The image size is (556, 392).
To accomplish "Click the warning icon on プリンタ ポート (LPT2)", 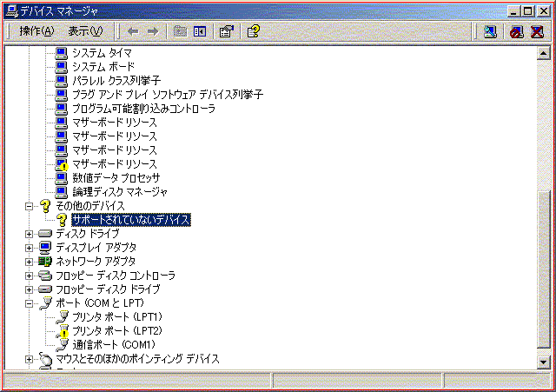I will (x=62, y=331).
